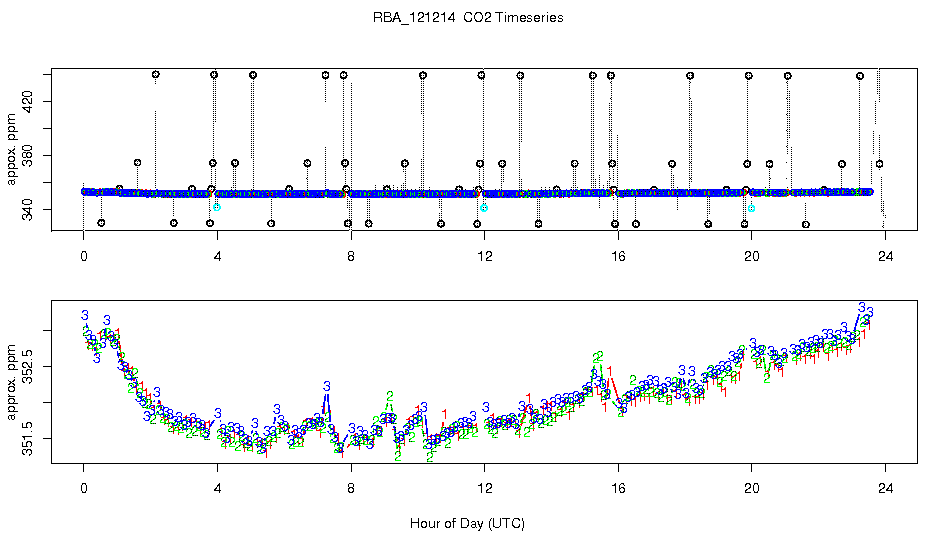The image size is (936, 540).
Task: Click the cyan data point near hour 20
Action: [x=752, y=208]
